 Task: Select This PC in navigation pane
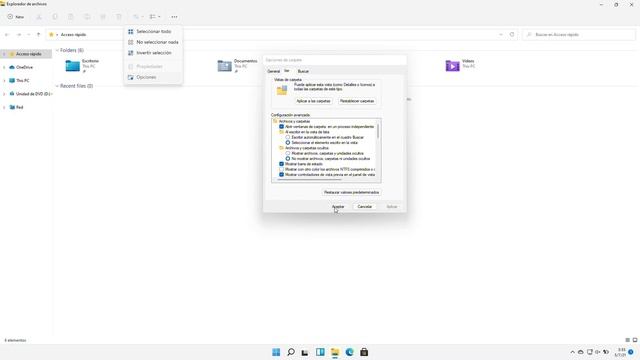(x=23, y=80)
